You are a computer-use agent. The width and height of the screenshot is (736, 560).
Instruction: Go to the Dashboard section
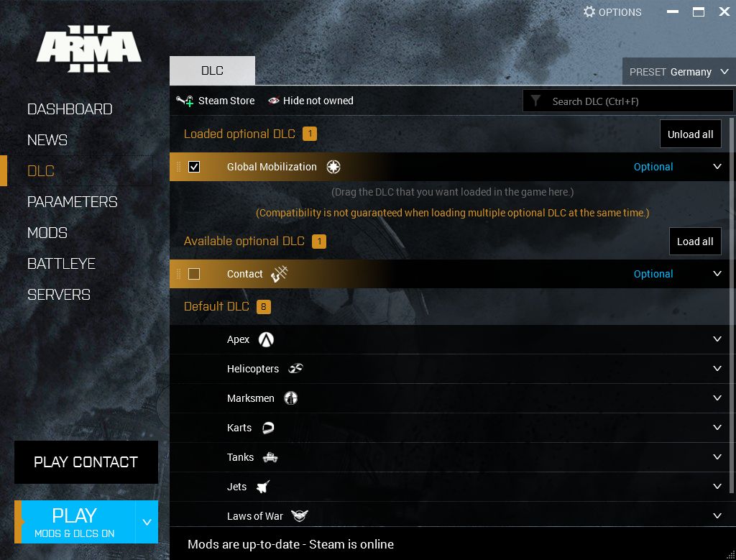tap(70, 109)
